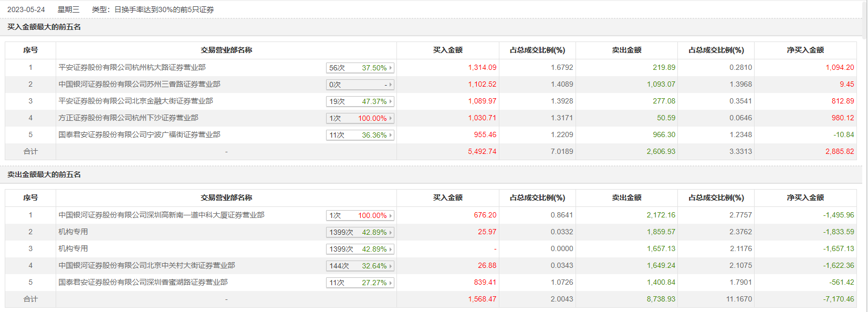Open 平安证券北京金融大街证券营业部 link

135,101
